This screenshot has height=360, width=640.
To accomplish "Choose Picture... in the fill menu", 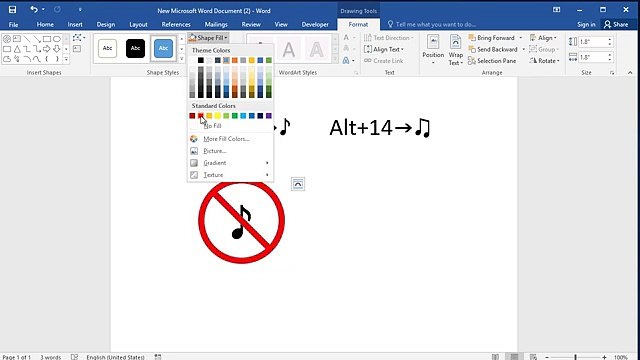I will (x=230, y=151).
